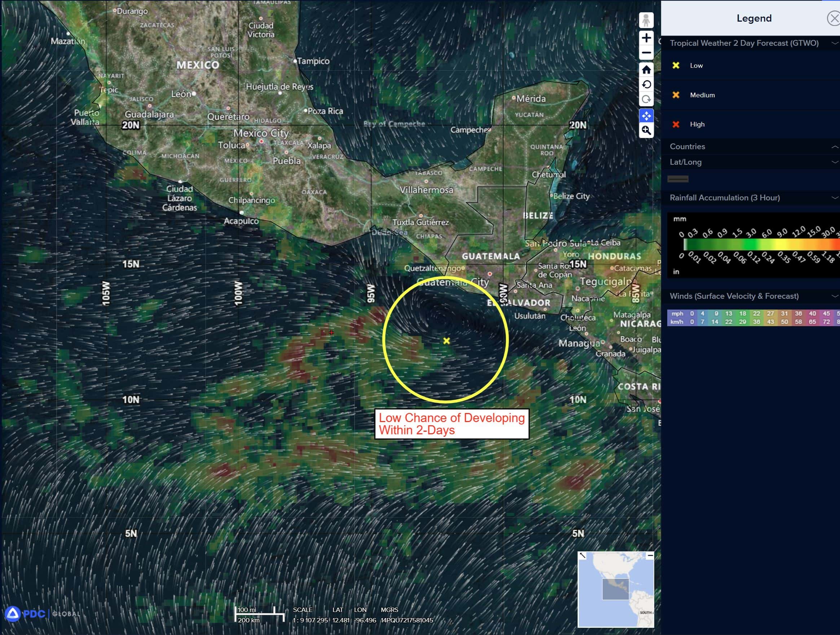Return to the home map extent
840x635 pixels.
click(646, 70)
